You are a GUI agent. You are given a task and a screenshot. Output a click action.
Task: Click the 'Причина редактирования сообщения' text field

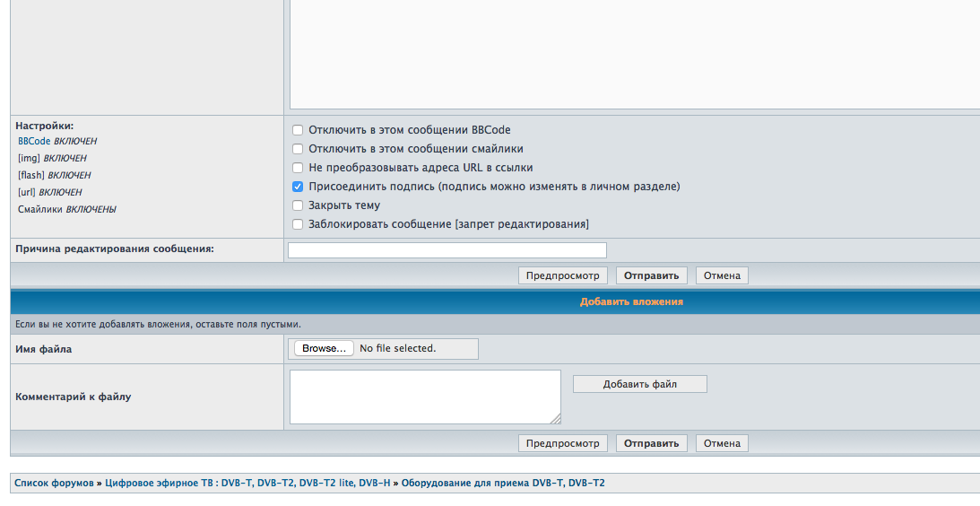pos(447,250)
